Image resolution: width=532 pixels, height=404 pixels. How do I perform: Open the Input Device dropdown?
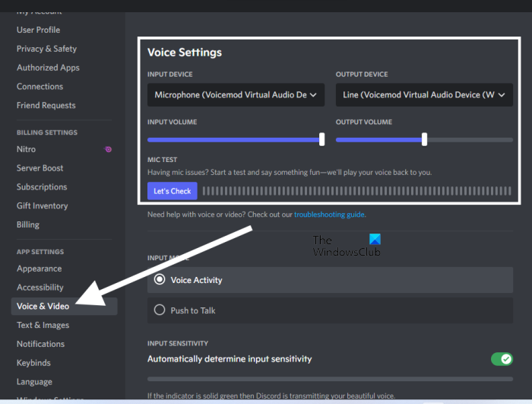coord(236,95)
